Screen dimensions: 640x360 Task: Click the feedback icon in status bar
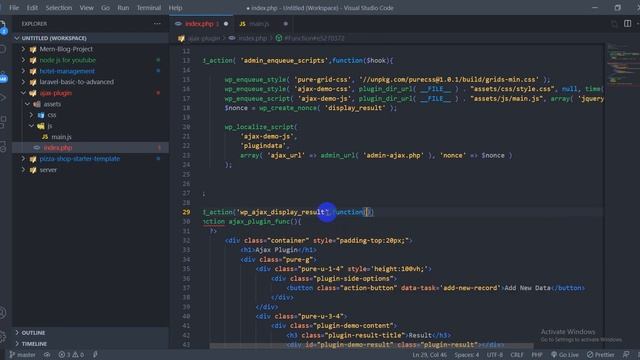[626, 355]
